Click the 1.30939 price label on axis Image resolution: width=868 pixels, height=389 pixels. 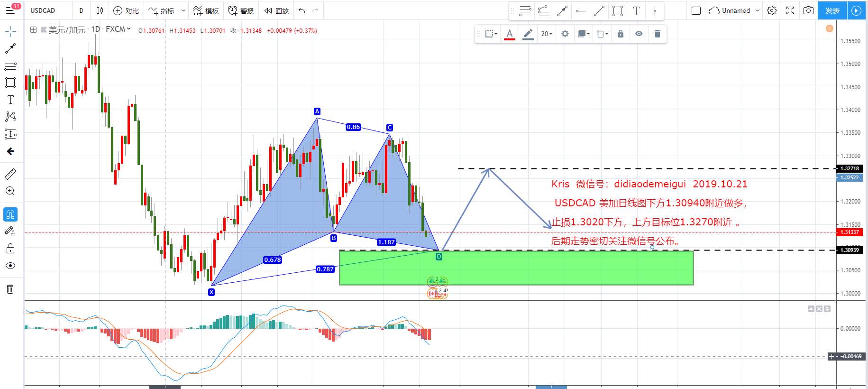pos(850,250)
